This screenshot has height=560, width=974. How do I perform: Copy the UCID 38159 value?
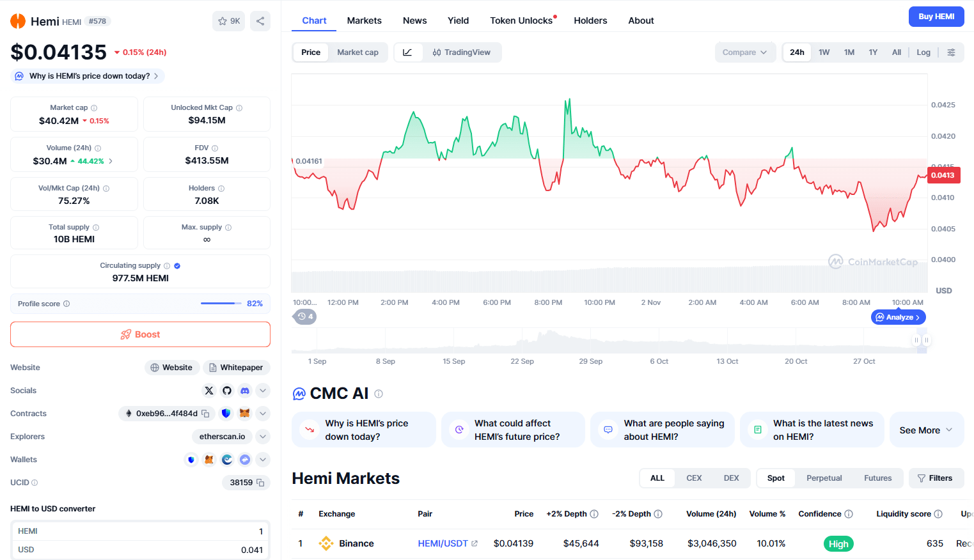(x=260, y=483)
